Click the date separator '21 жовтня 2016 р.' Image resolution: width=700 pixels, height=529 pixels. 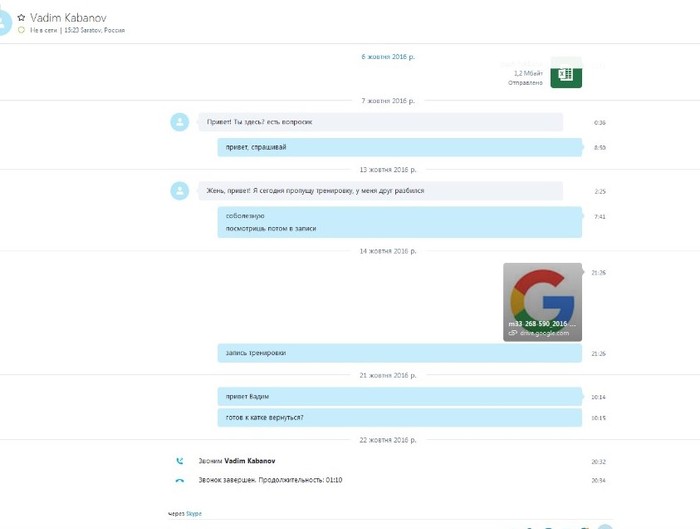click(x=388, y=375)
